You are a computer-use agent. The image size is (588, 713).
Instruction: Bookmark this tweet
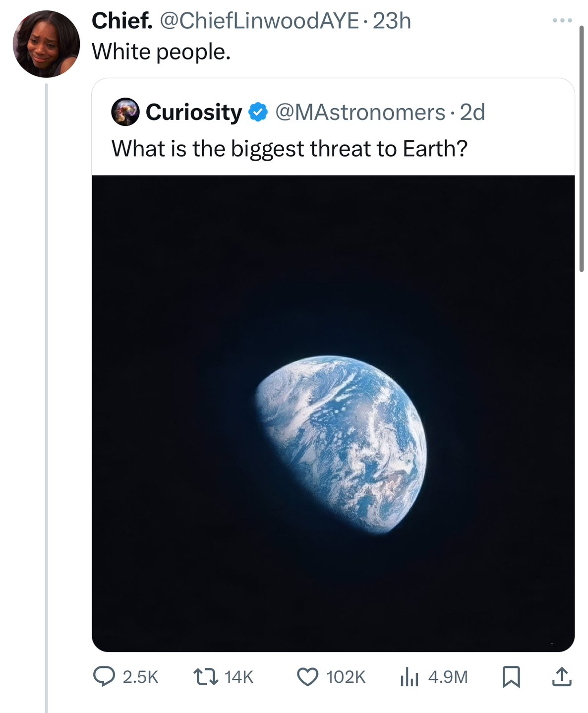[511, 677]
